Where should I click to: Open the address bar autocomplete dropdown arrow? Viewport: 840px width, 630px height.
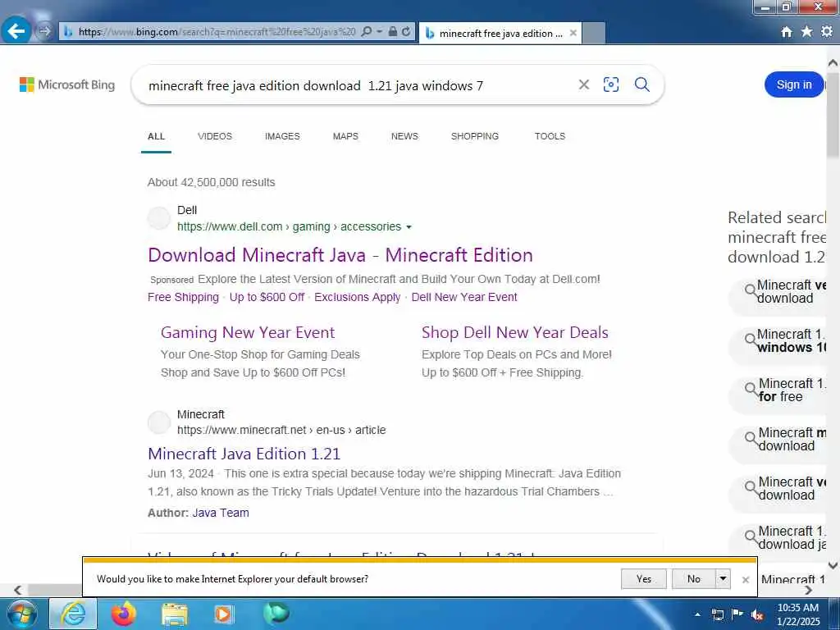(379, 32)
